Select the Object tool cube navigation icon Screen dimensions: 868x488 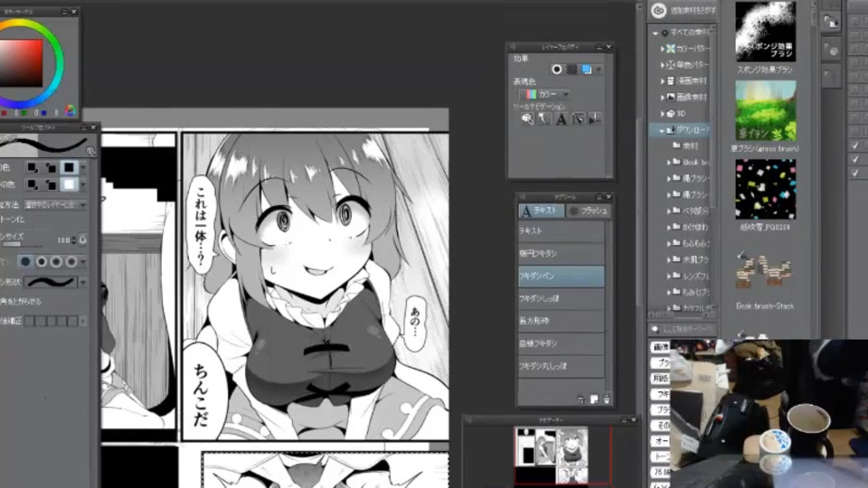(527, 118)
